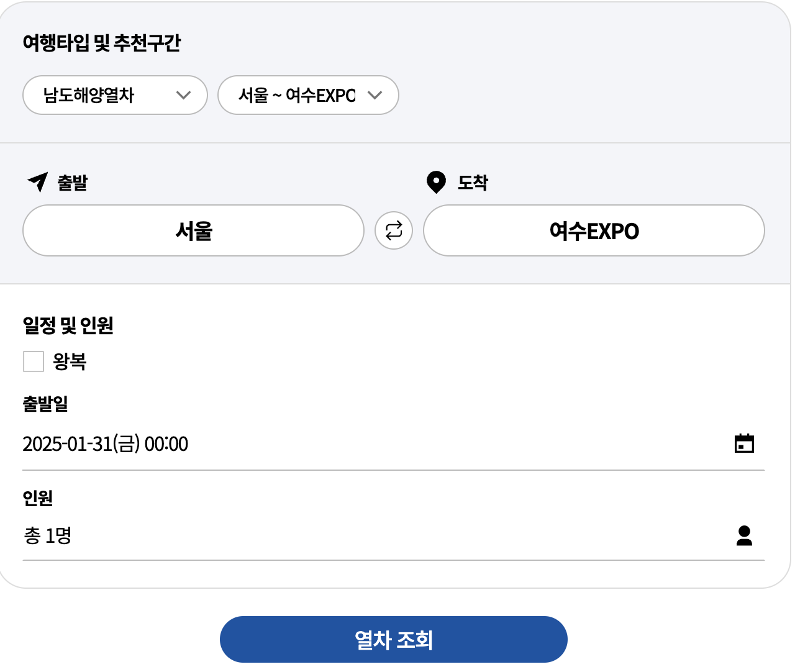Viewport: 795px width, 672px height.
Task: Open the calendar icon next to departure date
Action: (745, 443)
